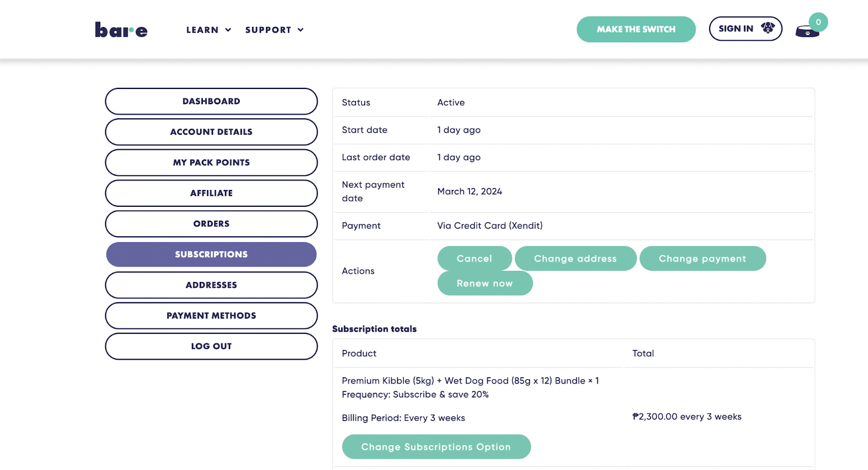This screenshot has width=868, height=470.
Task: Expand the Support dropdown menu
Action: pos(275,30)
